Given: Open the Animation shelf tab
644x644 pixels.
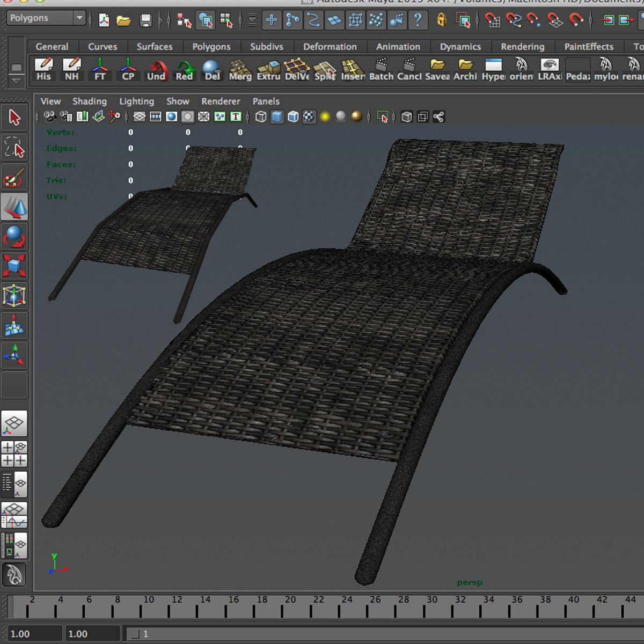Looking at the screenshot, I should [x=398, y=47].
